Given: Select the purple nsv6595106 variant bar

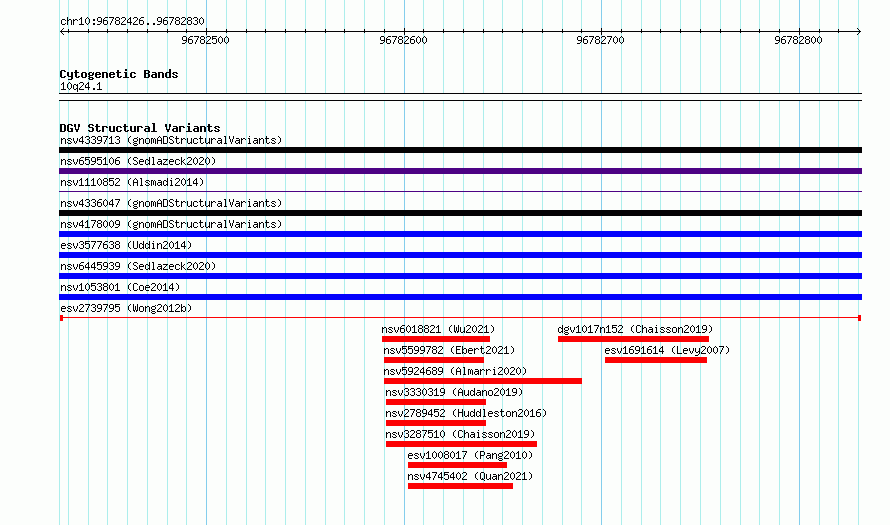Looking at the screenshot, I should [x=460, y=171].
